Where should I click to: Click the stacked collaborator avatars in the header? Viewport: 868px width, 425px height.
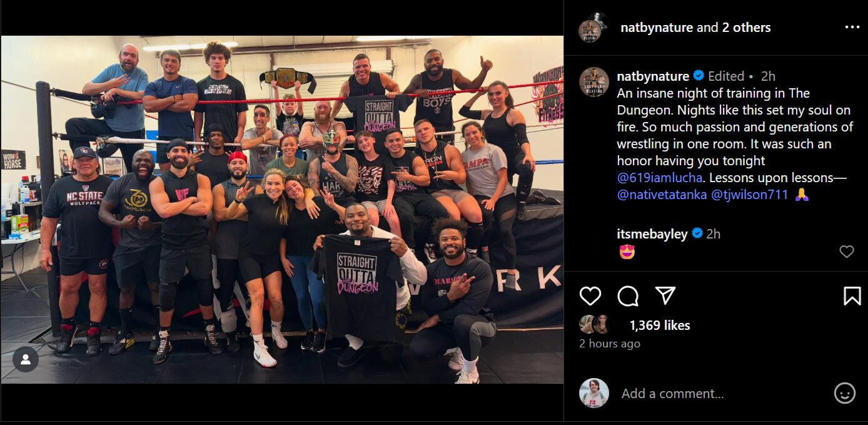coord(593,27)
